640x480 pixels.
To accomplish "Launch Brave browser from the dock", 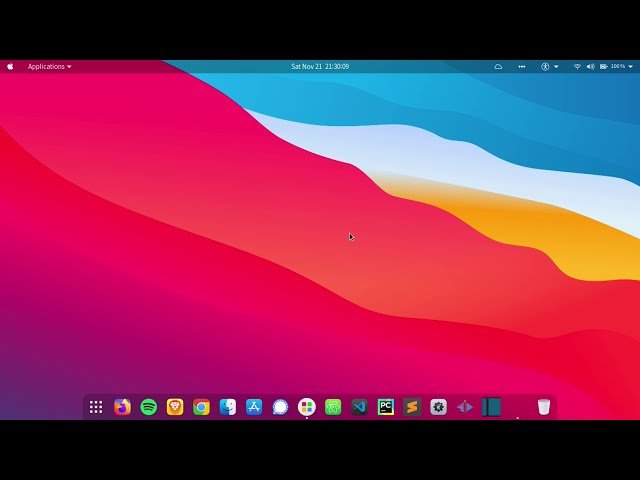I will [x=175, y=407].
